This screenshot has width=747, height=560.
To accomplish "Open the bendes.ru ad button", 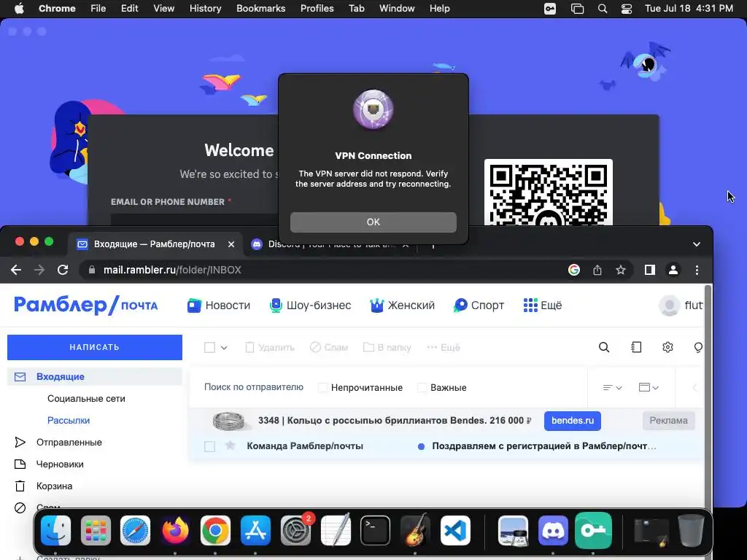I will (572, 421).
